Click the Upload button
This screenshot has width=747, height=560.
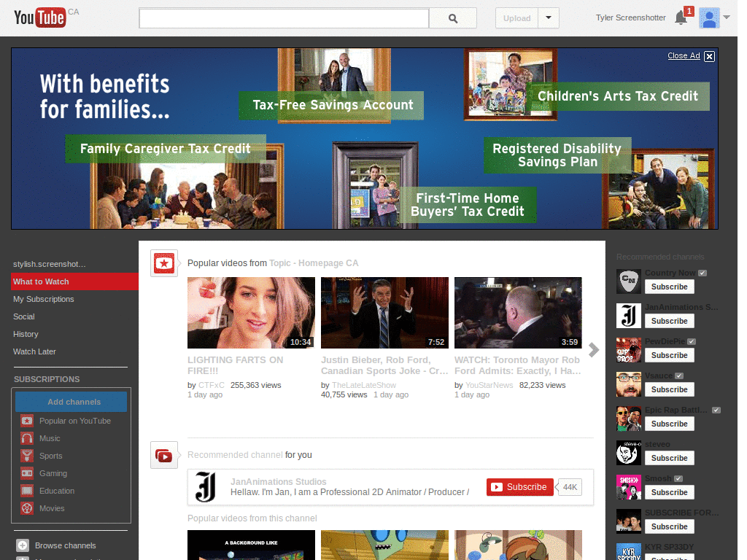click(x=517, y=18)
